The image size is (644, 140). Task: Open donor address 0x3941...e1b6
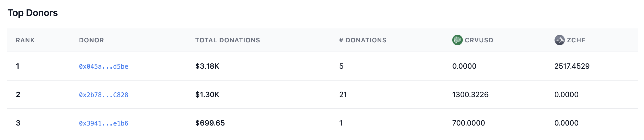(103, 123)
